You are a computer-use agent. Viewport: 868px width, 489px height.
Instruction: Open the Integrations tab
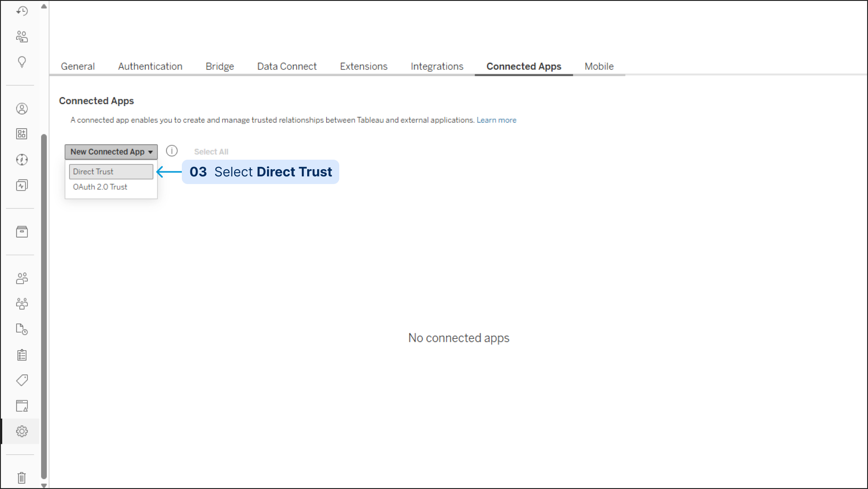[x=437, y=66]
